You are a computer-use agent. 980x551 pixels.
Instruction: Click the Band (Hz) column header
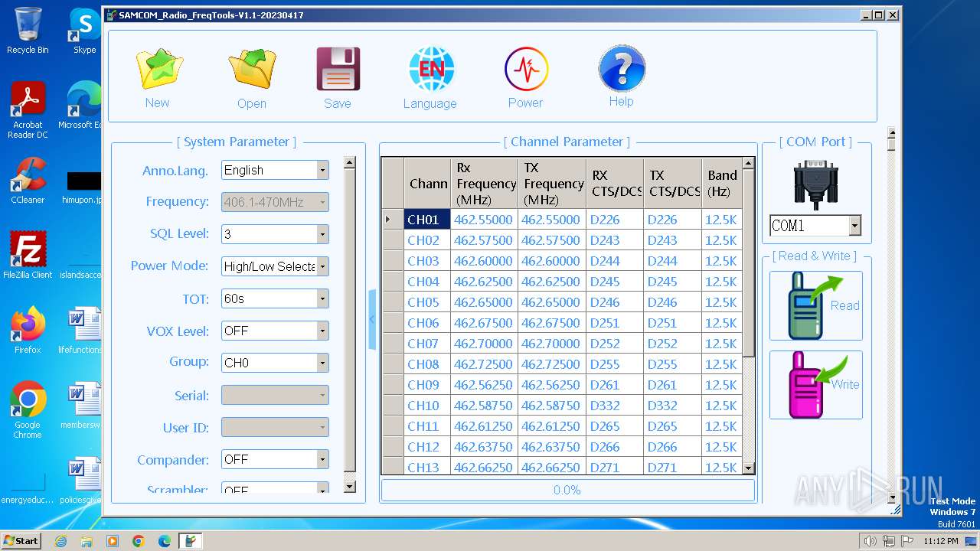point(722,184)
